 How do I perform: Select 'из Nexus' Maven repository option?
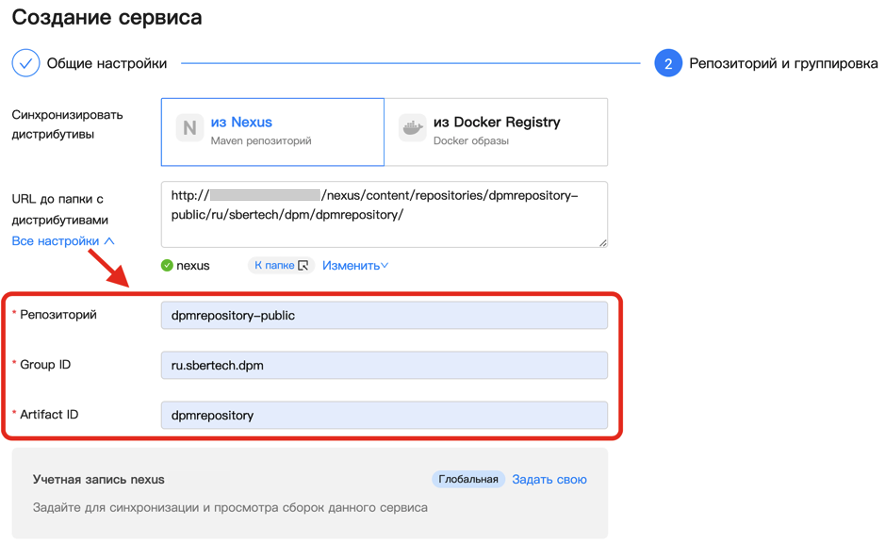pos(272,131)
